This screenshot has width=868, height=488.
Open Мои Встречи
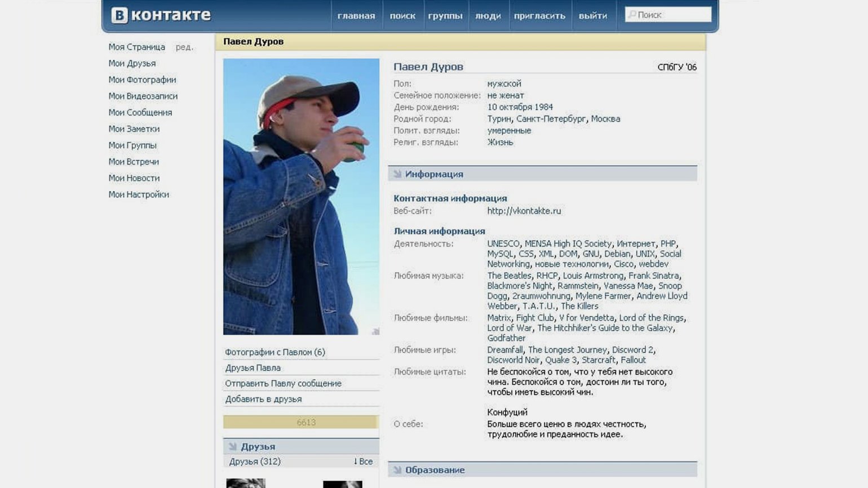click(134, 161)
